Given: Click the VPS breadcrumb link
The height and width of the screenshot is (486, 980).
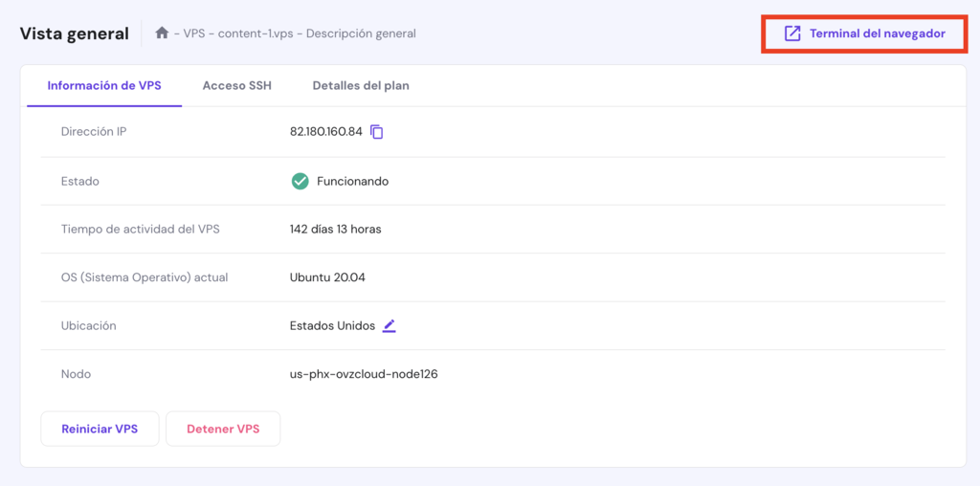Looking at the screenshot, I should [195, 33].
